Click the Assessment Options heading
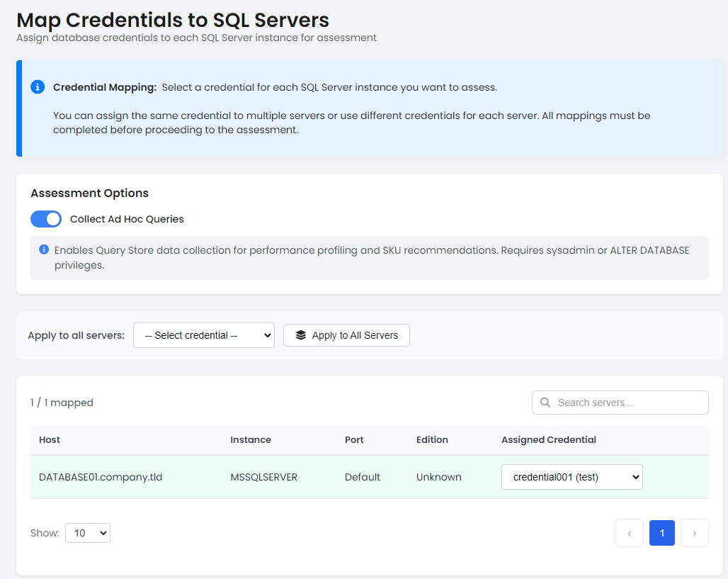 [x=90, y=193]
